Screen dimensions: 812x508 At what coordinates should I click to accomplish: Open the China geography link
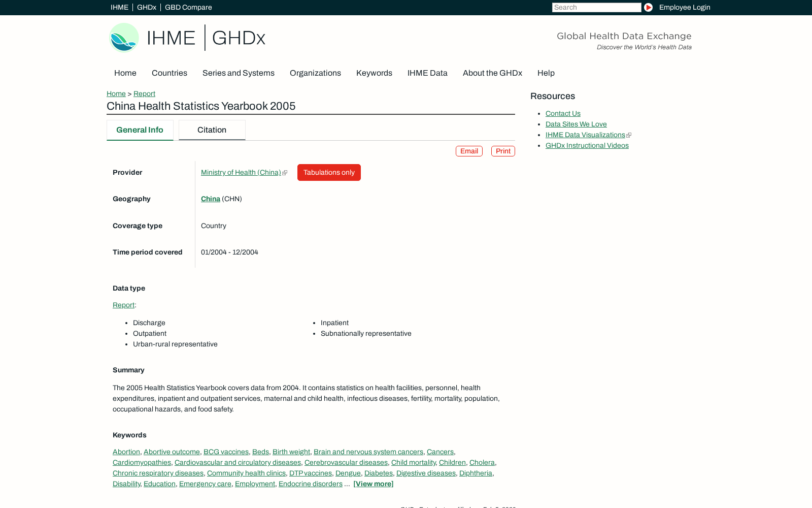pyautogui.click(x=211, y=199)
